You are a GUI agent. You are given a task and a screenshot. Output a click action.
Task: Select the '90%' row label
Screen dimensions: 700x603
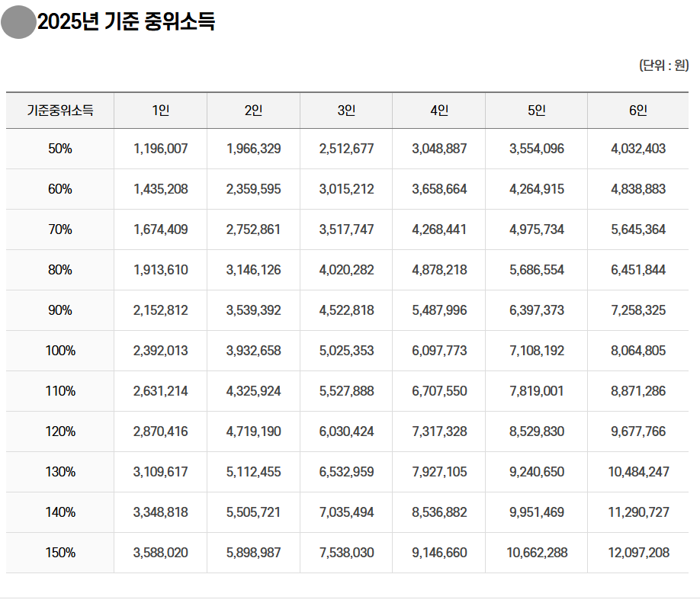point(60,310)
